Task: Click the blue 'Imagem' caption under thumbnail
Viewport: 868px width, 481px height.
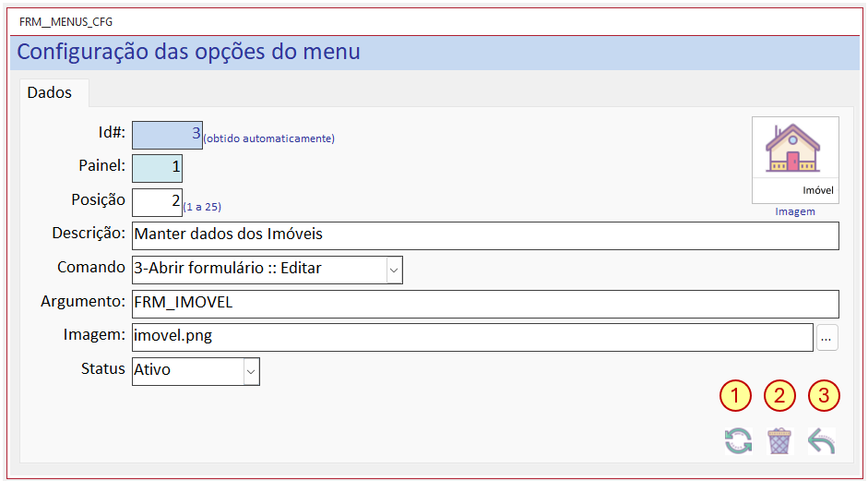Action: tap(795, 211)
